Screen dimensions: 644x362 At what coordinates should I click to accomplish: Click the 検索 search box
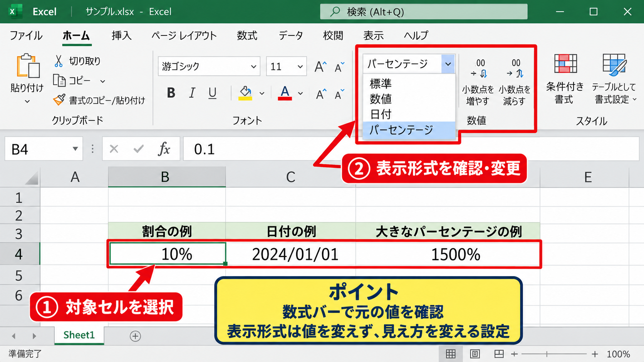[424, 12]
